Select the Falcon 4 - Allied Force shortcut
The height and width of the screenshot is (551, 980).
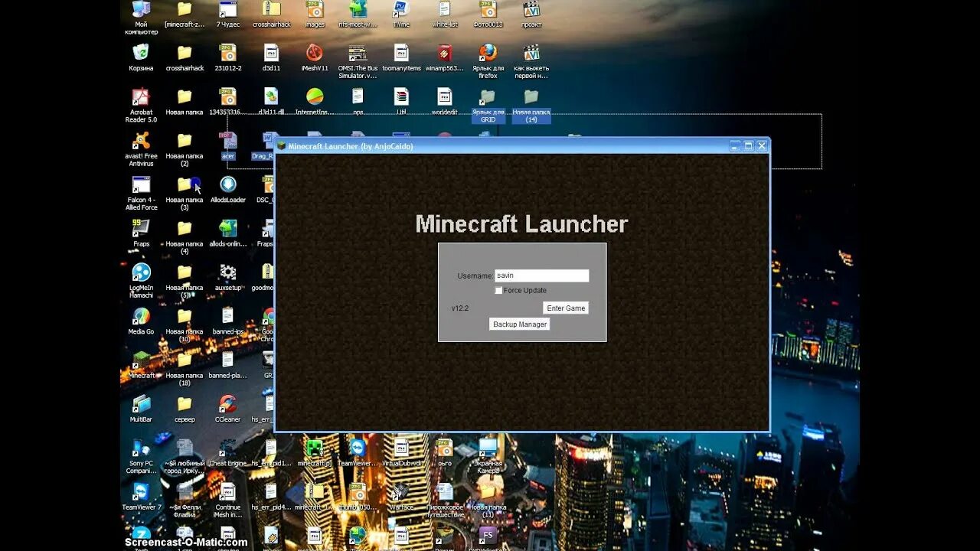pyautogui.click(x=141, y=184)
